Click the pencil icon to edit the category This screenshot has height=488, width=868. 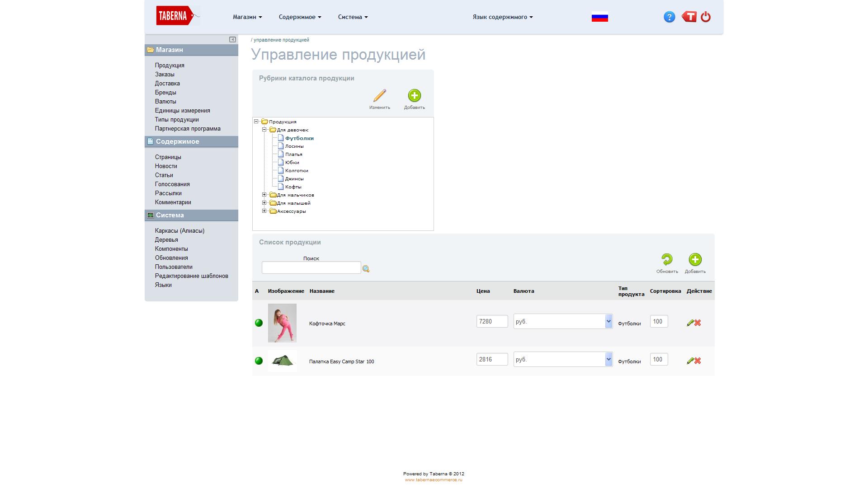click(x=379, y=96)
